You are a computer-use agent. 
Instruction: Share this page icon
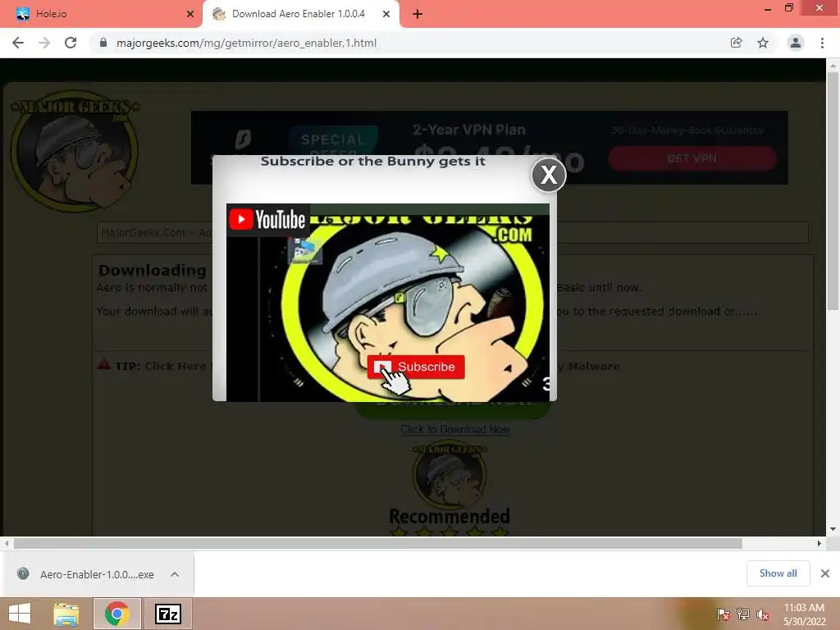tap(737, 43)
